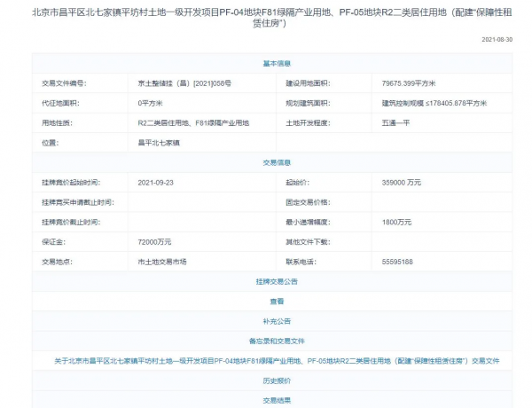Select the label 土地开发程度:
This screenshot has height=408, width=532.
pos(308,123)
